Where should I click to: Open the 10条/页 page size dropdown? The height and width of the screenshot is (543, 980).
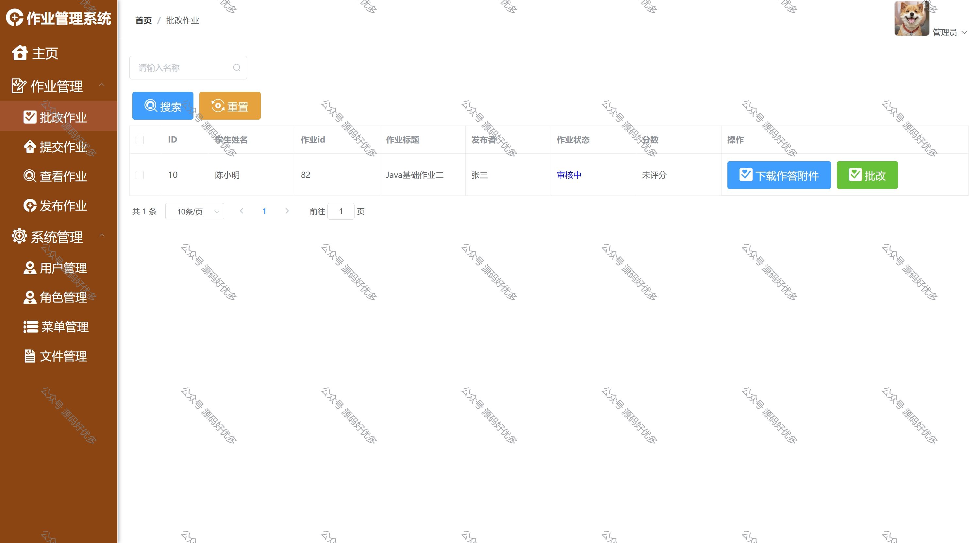[x=194, y=211]
